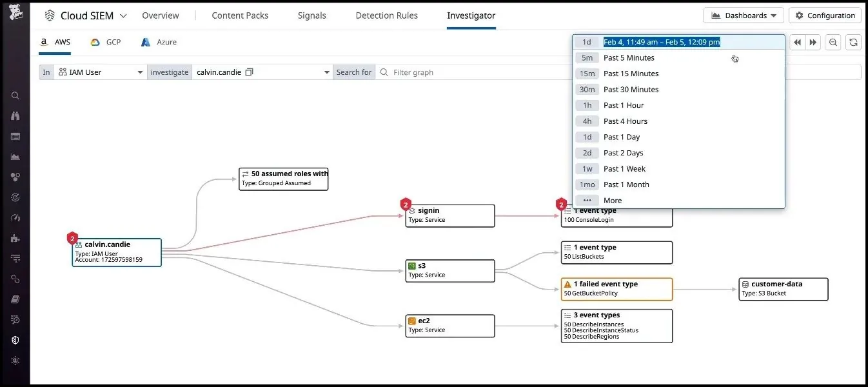
Task: Open the IAM User entity type dropdown
Action: [101, 72]
